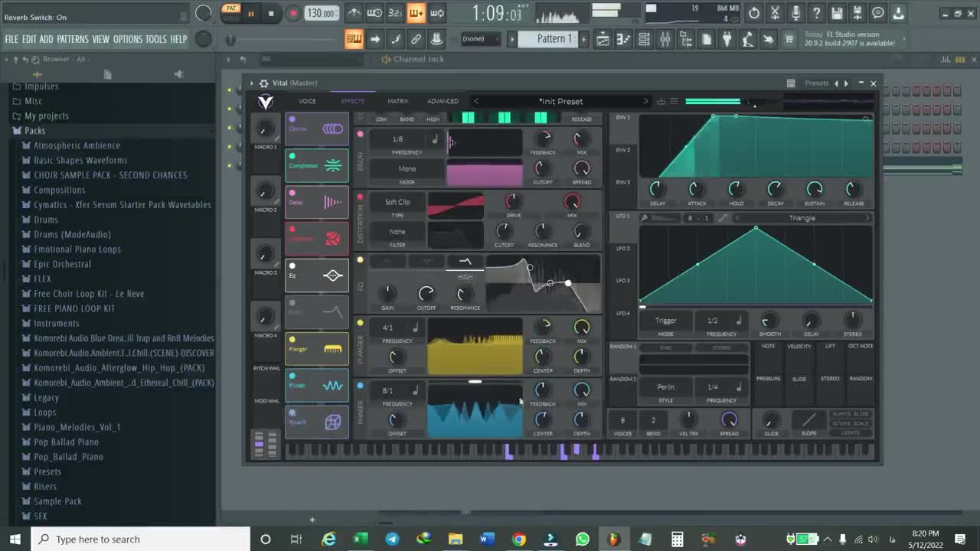Open the Vital preset browser menu icon
Image resolution: width=980 pixels, height=551 pixels.
coord(675,101)
